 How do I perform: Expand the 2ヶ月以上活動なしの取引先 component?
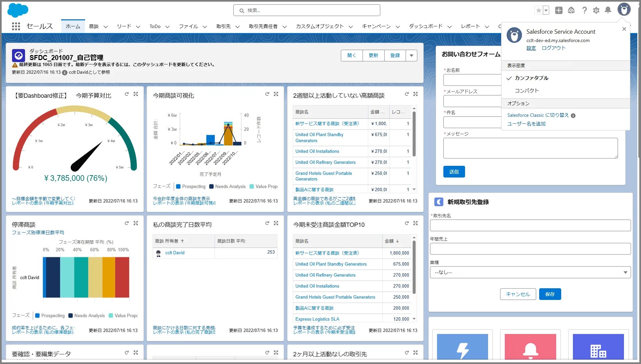click(416, 353)
